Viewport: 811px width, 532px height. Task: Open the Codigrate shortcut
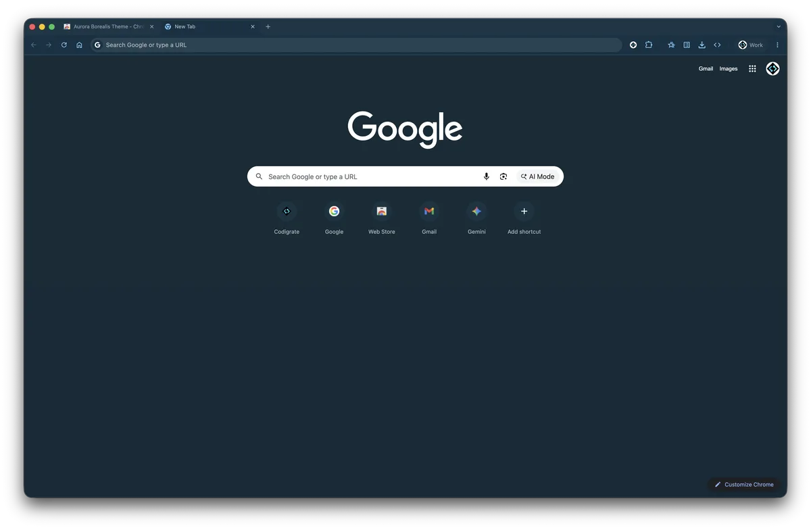tap(287, 218)
